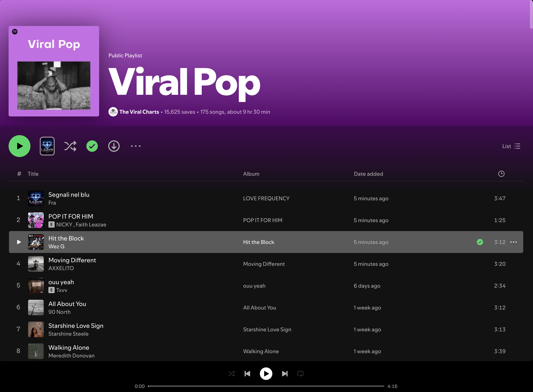Screen dimensions: 533x392
Task: Click POP IT FOR HIM cover art thumbnail
Action: tap(36, 220)
